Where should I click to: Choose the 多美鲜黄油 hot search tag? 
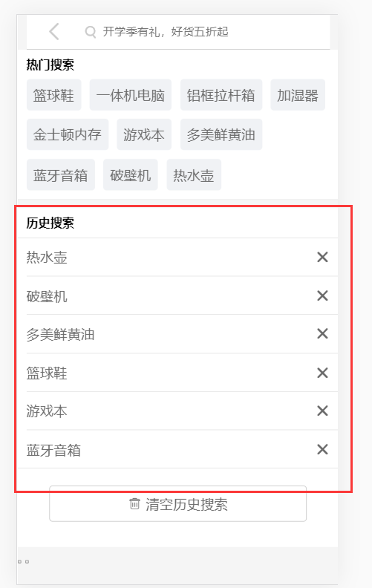[x=221, y=134]
